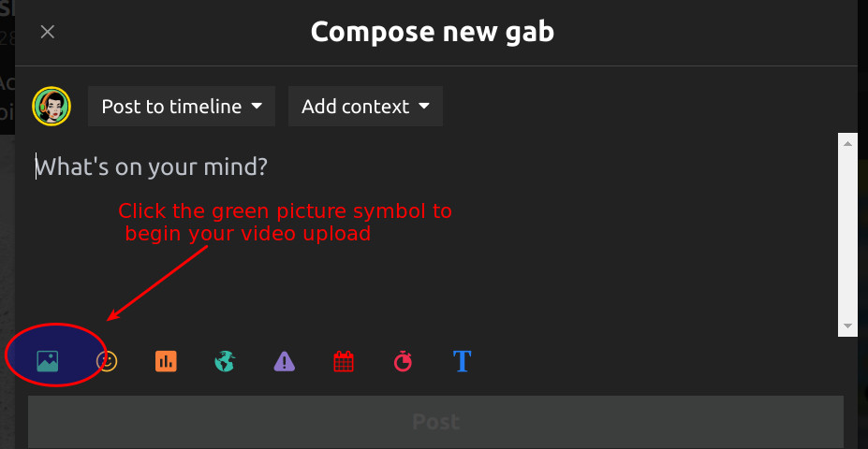This screenshot has height=449, width=868.
Task: Enable rich text with the blue T icon
Action: (462, 361)
